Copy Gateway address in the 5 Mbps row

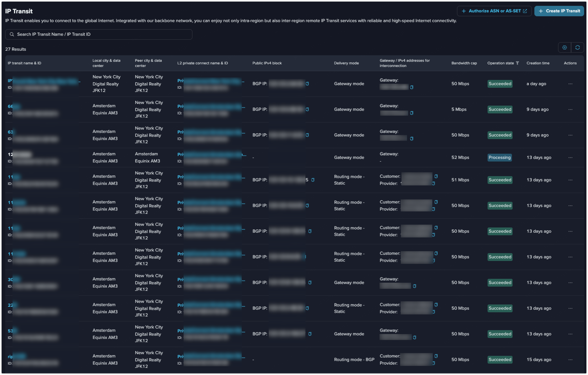(x=412, y=113)
